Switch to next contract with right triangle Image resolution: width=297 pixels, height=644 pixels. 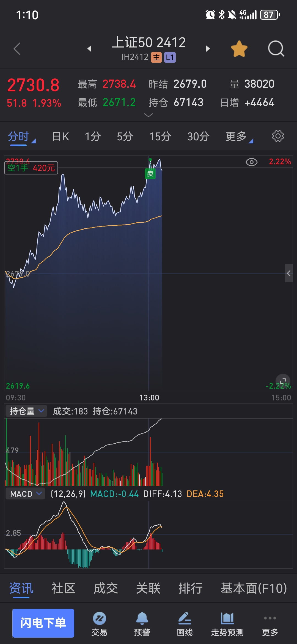pyautogui.click(x=208, y=49)
